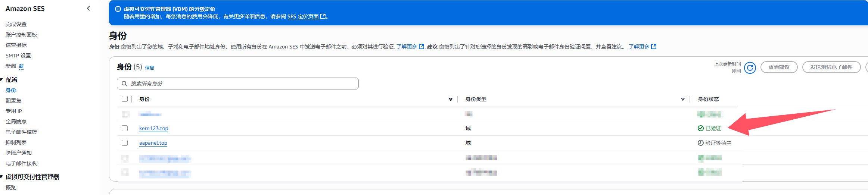This screenshot has height=195, width=868.
Task: Open SMTP 设置 in sidebar
Action: tap(18, 56)
